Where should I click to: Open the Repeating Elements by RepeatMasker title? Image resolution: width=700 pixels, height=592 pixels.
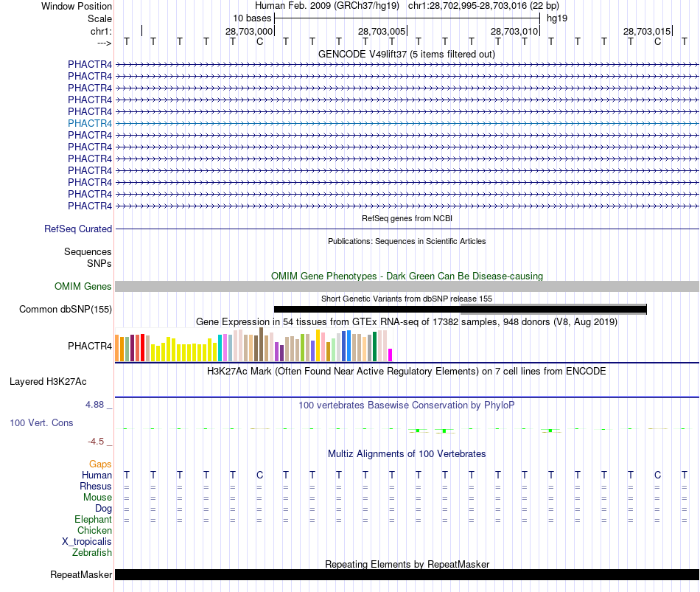pos(407,564)
